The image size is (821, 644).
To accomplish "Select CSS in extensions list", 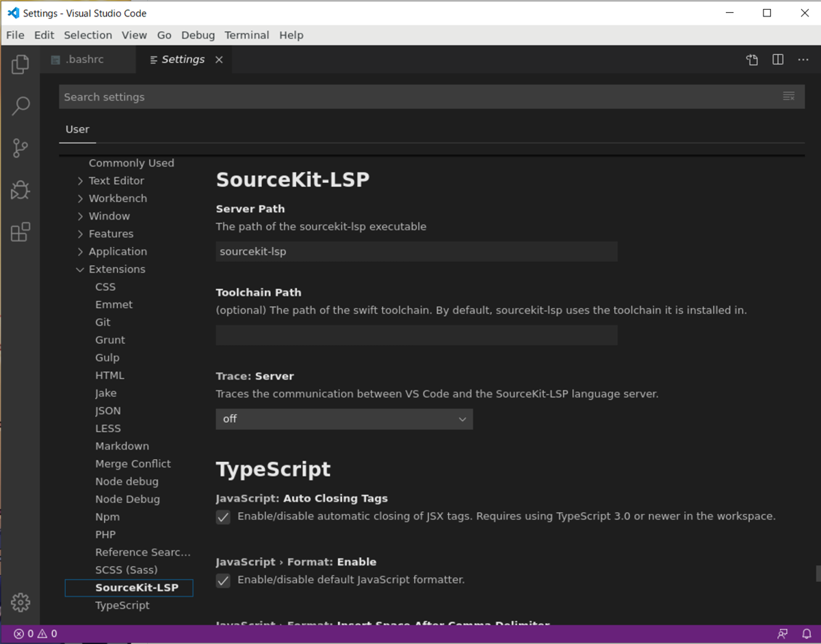I will 105,287.
